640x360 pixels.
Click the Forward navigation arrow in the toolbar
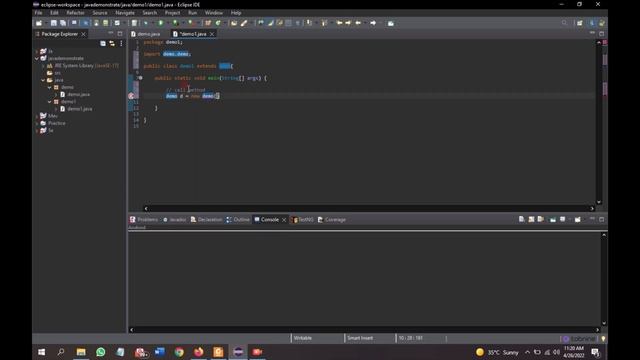point(373,23)
